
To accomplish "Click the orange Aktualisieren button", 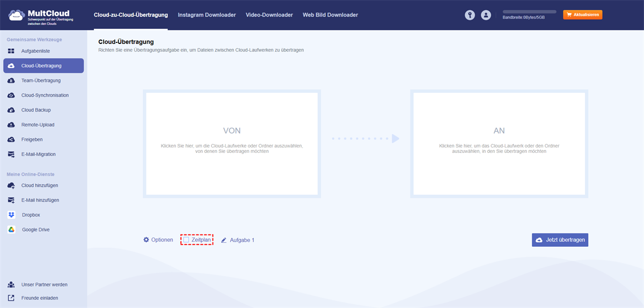I will coord(582,15).
